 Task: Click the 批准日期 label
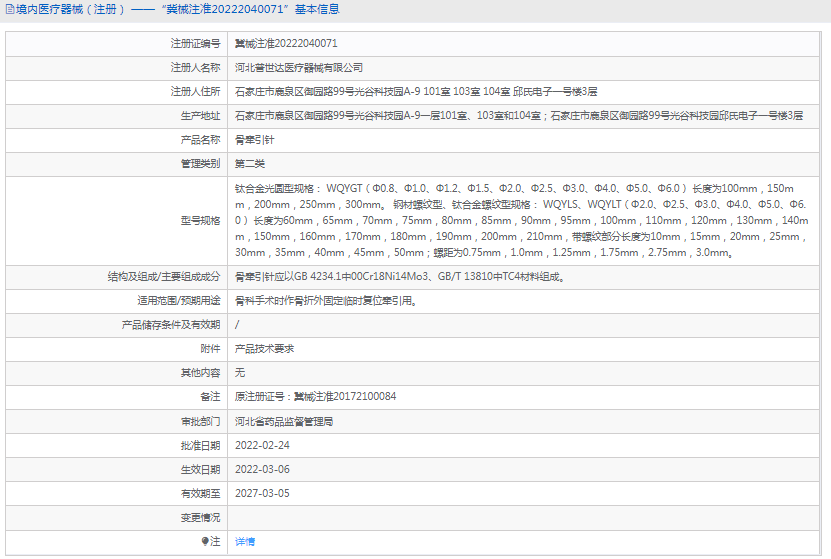200,446
